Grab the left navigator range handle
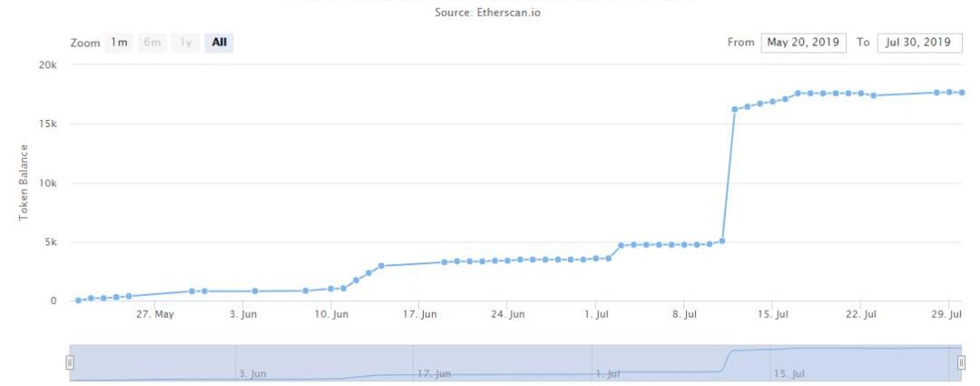The width and height of the screenshot is (980, 386). pos(70,362)
